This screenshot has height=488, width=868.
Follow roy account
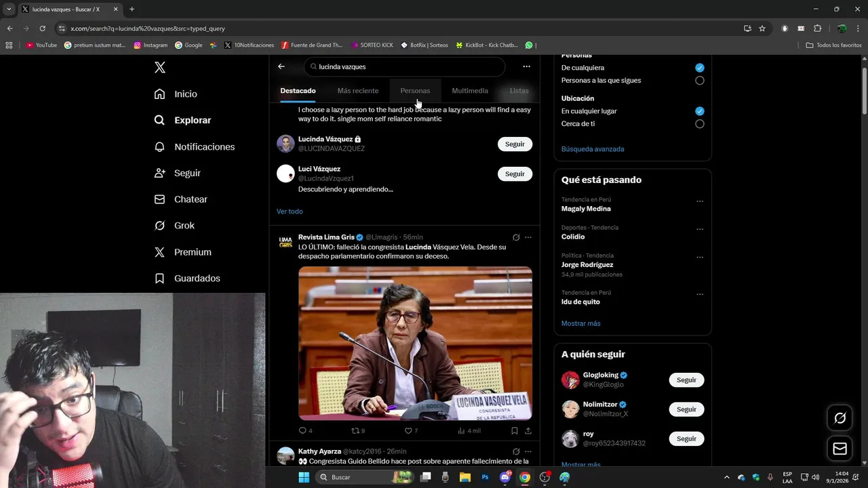686,439
